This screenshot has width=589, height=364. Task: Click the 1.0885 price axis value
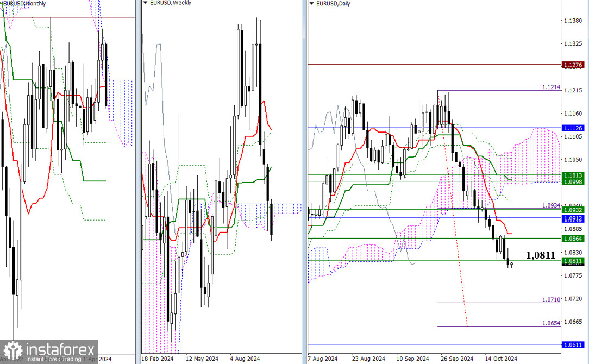pyautogui.click(x=573, y=229)
